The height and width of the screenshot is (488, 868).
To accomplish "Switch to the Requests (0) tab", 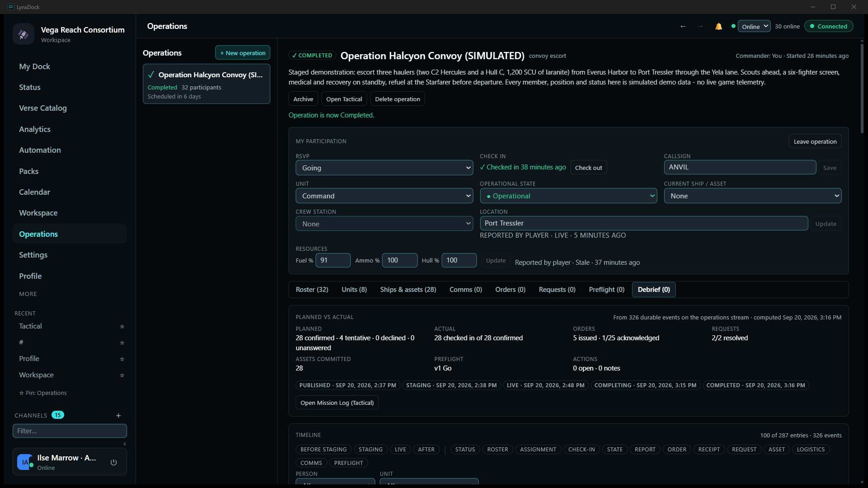I will click(557, 290).
